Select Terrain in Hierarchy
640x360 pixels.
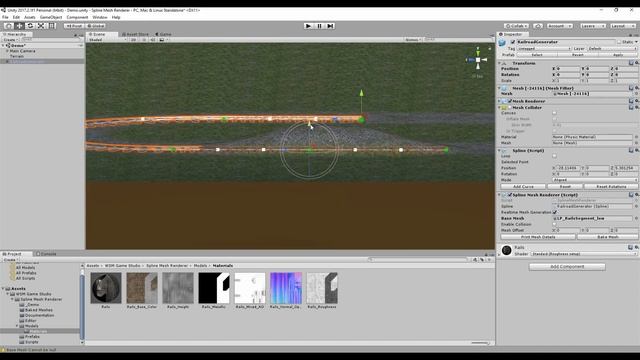pos(17,56)
